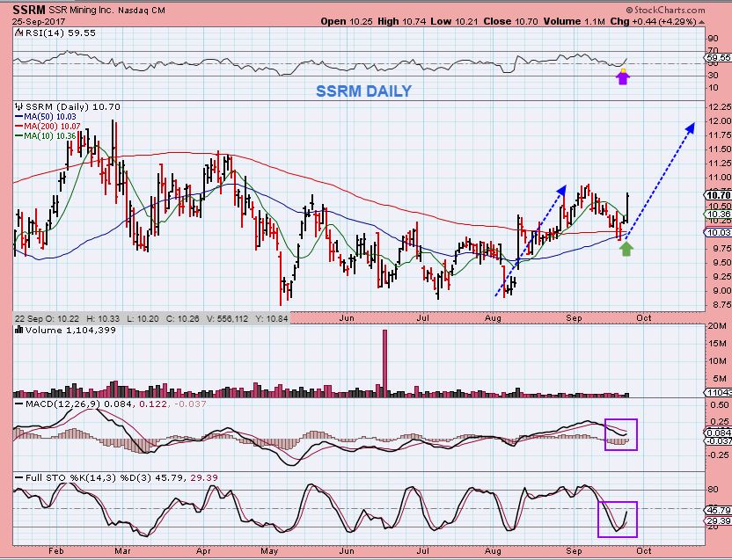Click the price bars icon beside SSRM (Daily)
732x560 pixels.
pos(19,107)
